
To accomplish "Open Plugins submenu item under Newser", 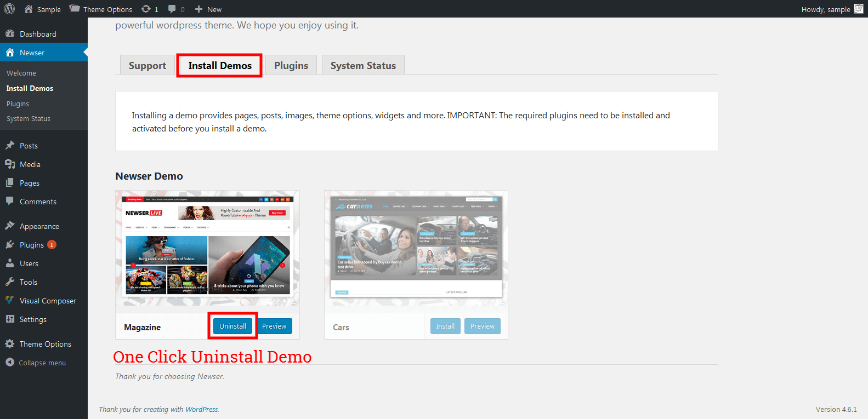I will point(18,104).
